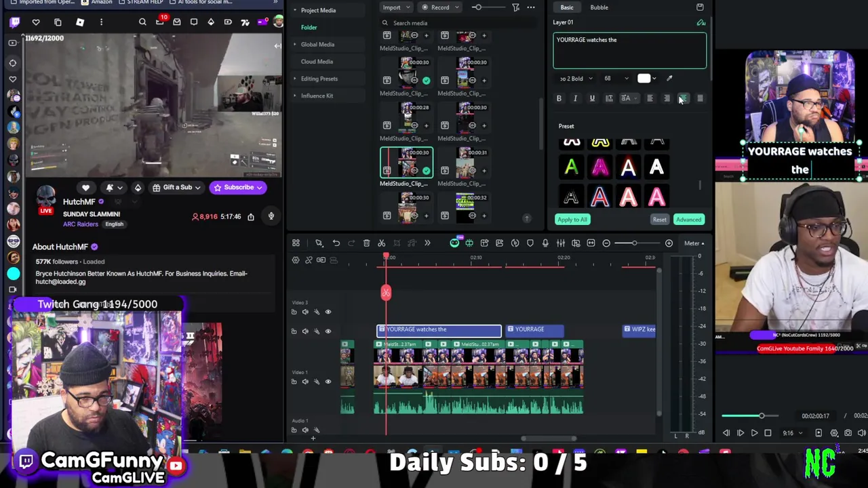Open the Amazon bookmark in browser bar
The width and height of the screenshot is (868, 488).
click(97, 2)
